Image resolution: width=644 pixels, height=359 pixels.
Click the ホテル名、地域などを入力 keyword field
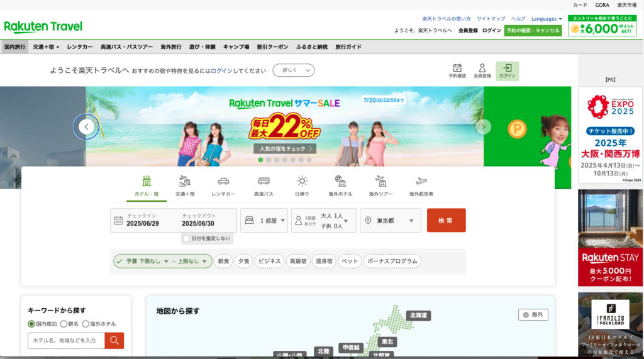tap(66, 340)
